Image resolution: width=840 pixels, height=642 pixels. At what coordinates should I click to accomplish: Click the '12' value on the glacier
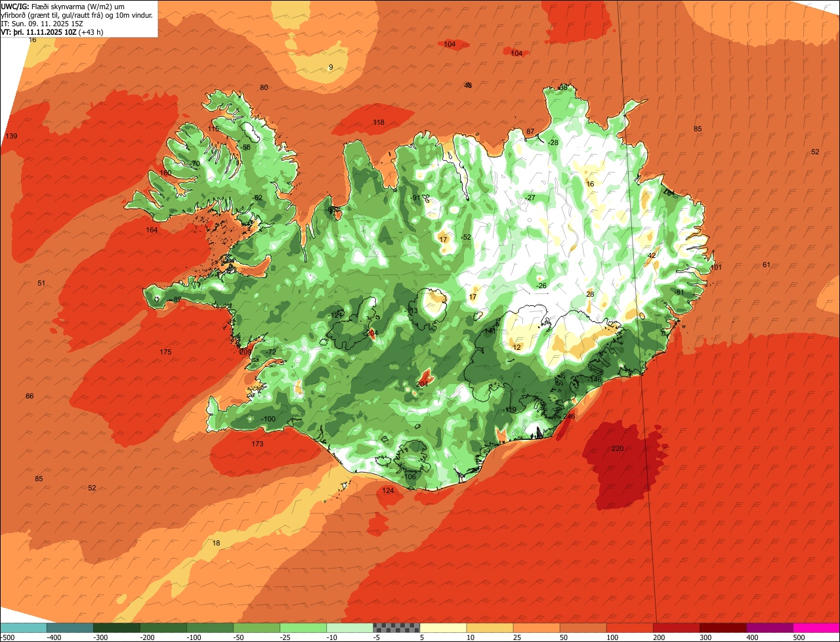516,347
